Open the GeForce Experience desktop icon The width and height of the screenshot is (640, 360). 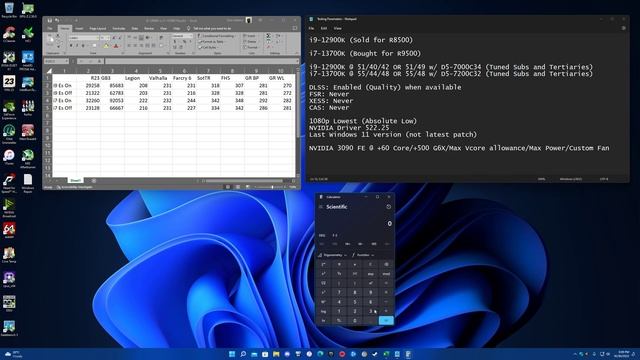pos(9,109)
